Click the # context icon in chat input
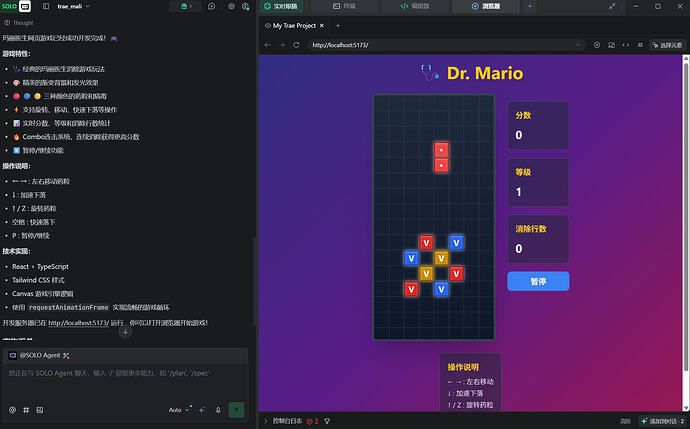The image size is (690, 429). tap(26, 410)
